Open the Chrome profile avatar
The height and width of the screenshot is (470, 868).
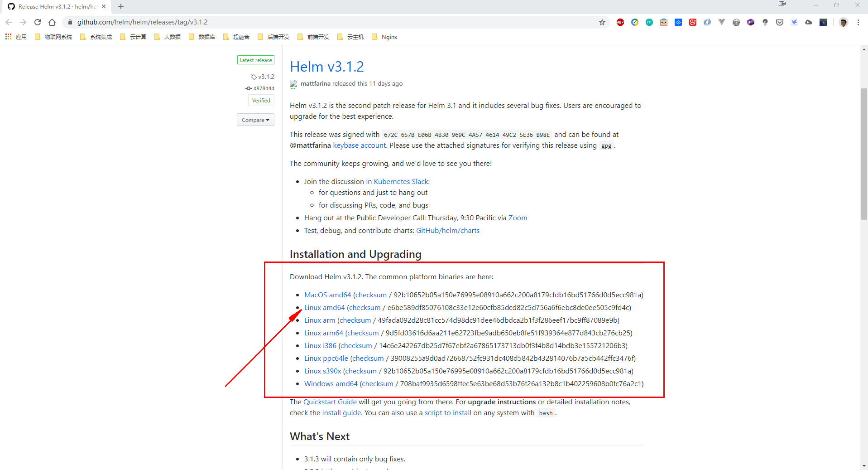(x=843, y=22)
